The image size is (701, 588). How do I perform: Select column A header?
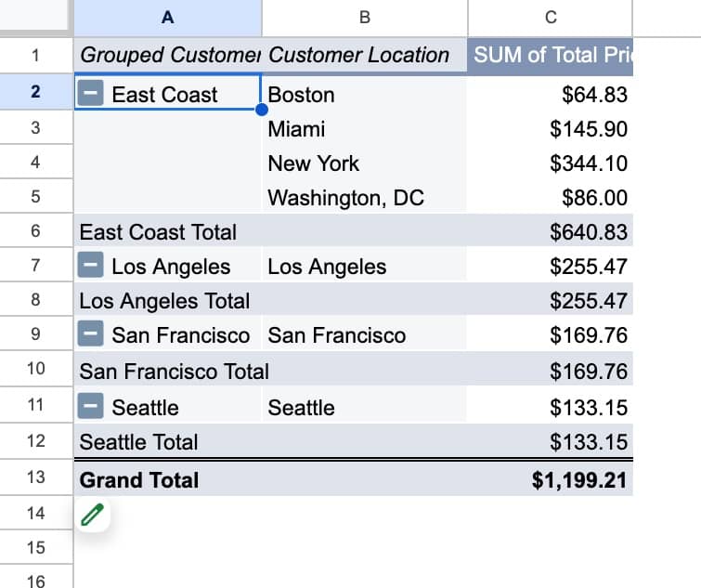tap(168, 18)
